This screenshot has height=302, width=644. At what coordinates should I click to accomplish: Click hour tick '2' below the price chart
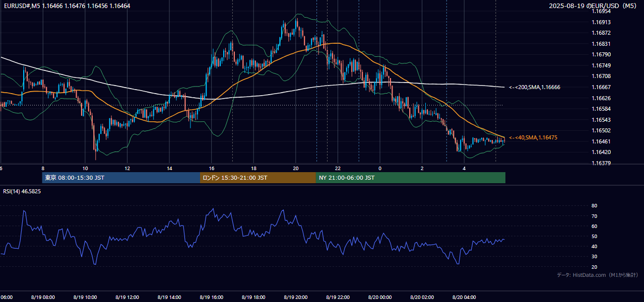pyautogui.click(x=422, y=169)
